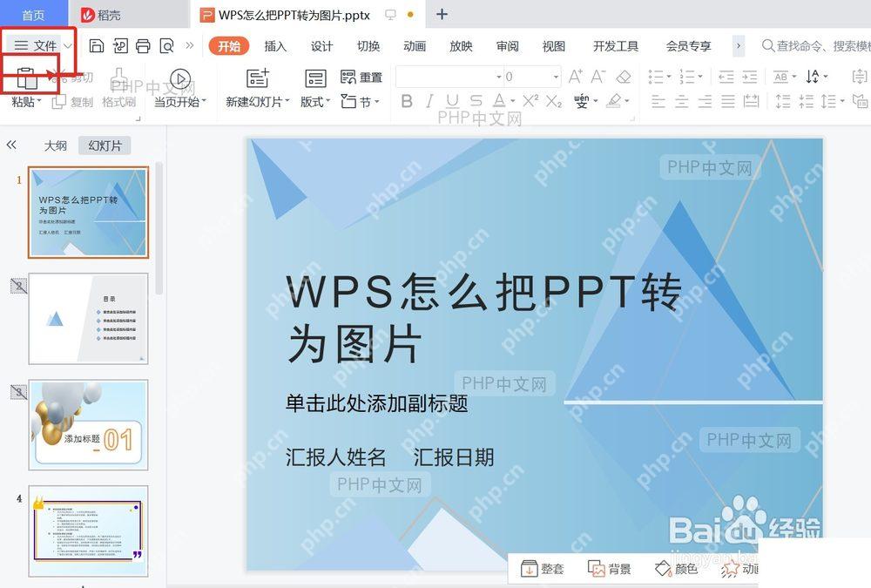The image size is (871, 588).
Task: Click the Paste clipboard icon
Action: click(26, 78)
